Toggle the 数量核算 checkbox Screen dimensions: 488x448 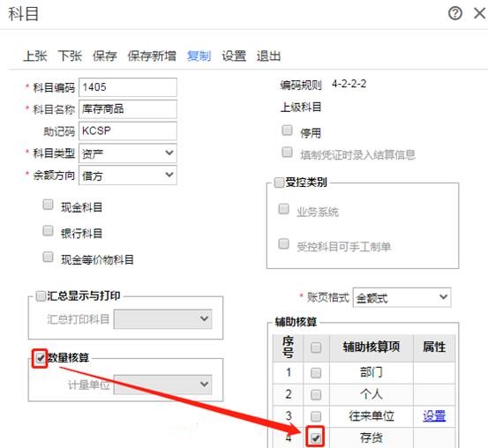[40, 358]
